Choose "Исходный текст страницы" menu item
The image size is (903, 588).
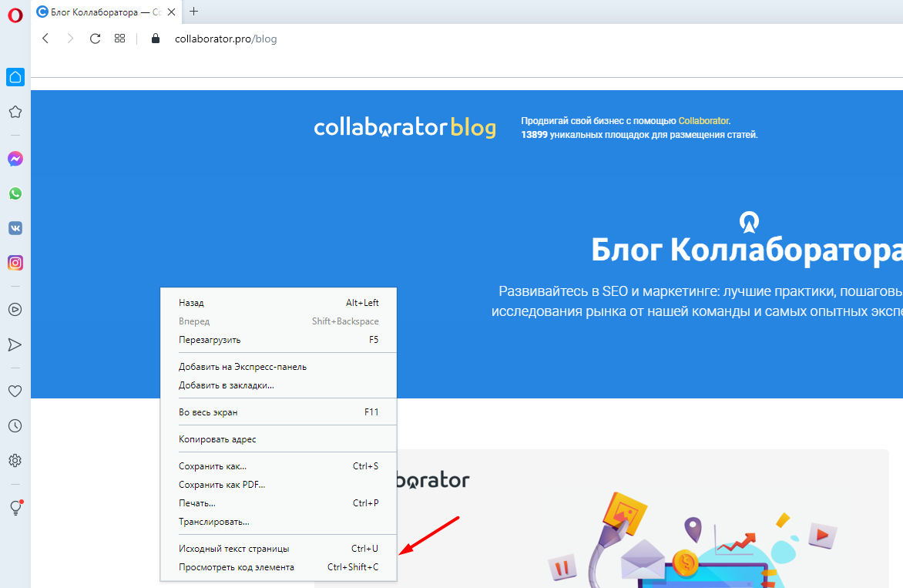point(233,549)
